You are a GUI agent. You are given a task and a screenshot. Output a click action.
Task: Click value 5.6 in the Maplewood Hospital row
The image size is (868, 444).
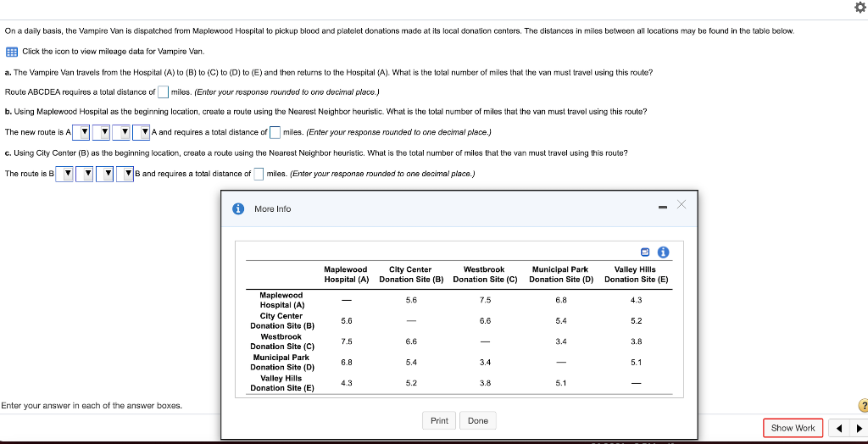tap(411, 300)
